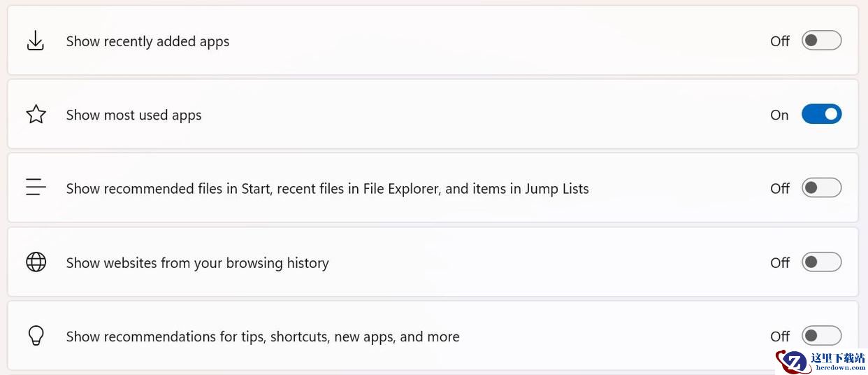Screen dimensions: 868x375
Task: Disable the Show most used apps toggle
Action: pyautogui.click(x=821, y=114)
